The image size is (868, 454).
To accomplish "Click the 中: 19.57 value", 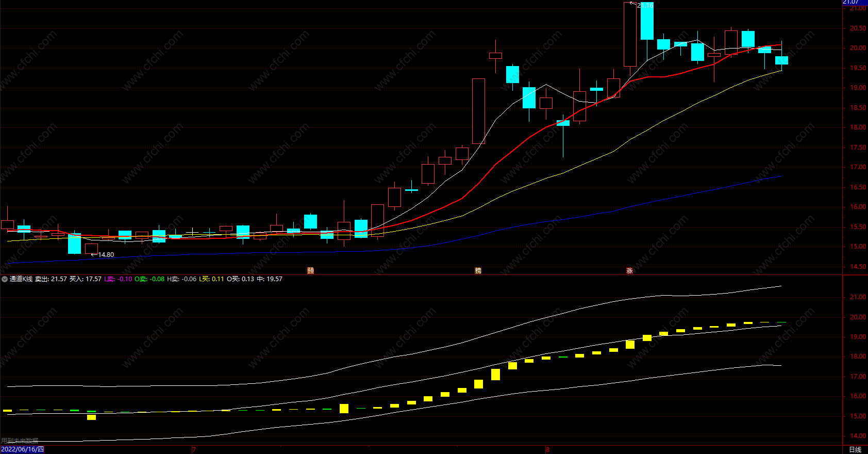I will tap(270, 279).
